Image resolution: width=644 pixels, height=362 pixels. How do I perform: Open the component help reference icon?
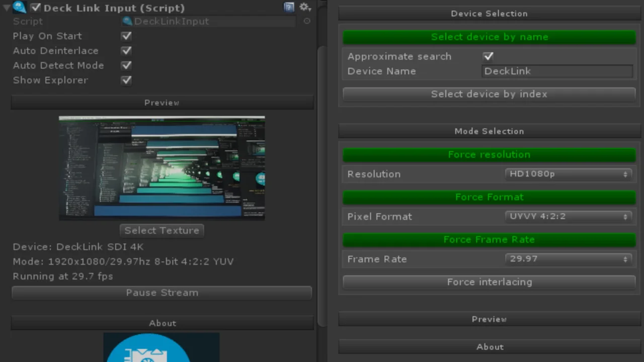(x=289, y=7)
